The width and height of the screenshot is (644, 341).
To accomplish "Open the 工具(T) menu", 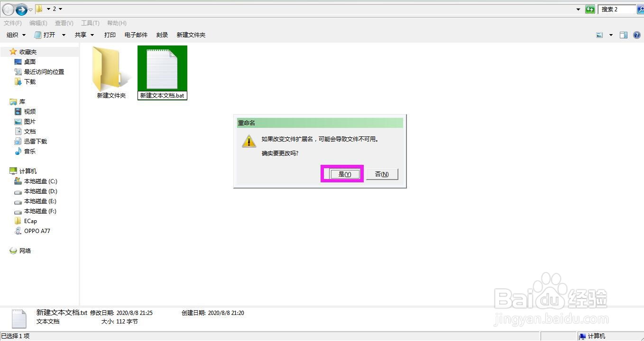I will coord(90,23).
